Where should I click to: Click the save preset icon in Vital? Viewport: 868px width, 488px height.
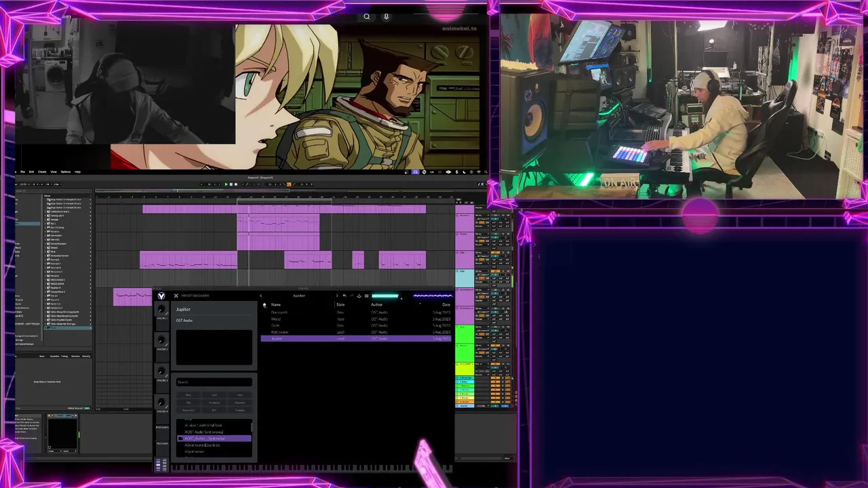point(359,296)
